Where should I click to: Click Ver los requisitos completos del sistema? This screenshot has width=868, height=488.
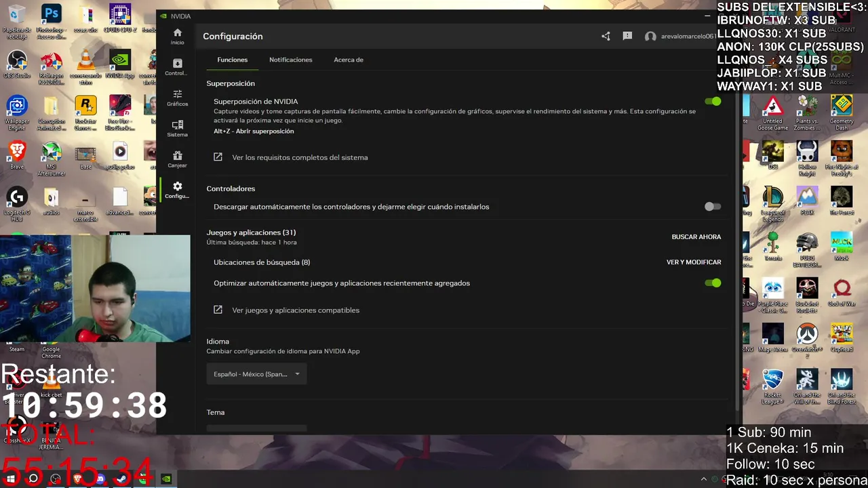pos(291,157)
